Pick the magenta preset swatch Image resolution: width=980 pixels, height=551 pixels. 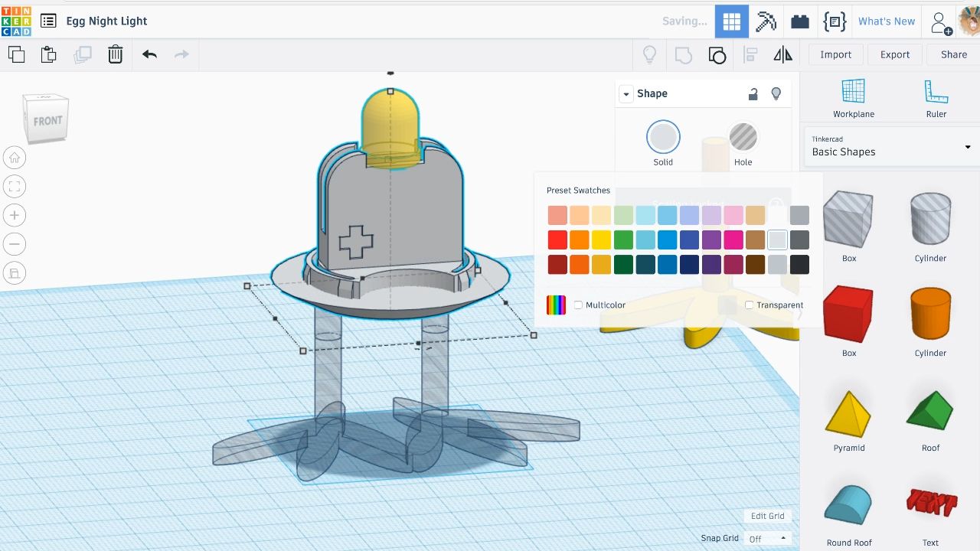(x=733, y=240)
